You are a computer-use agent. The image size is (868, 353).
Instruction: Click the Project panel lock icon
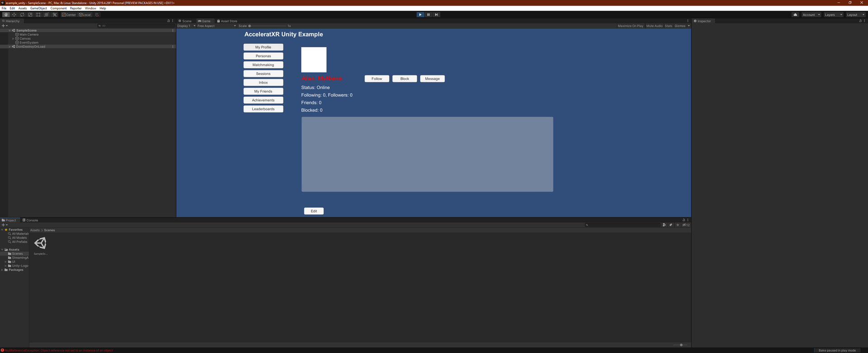click(684, 220)
